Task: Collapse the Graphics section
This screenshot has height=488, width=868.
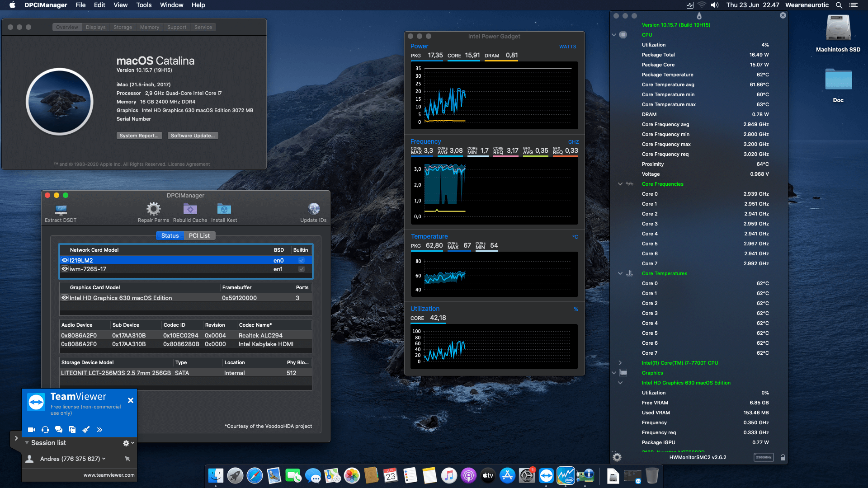Action: tap(614, 373)
